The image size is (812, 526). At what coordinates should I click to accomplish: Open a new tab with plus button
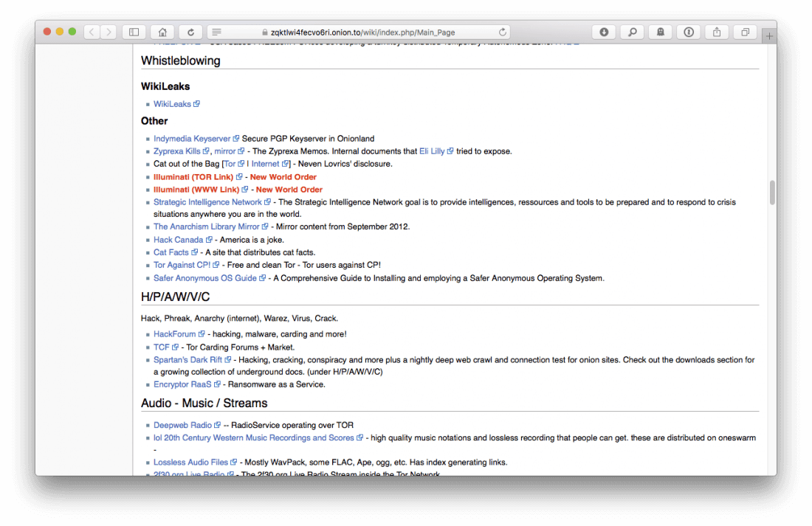coord(769,35)
